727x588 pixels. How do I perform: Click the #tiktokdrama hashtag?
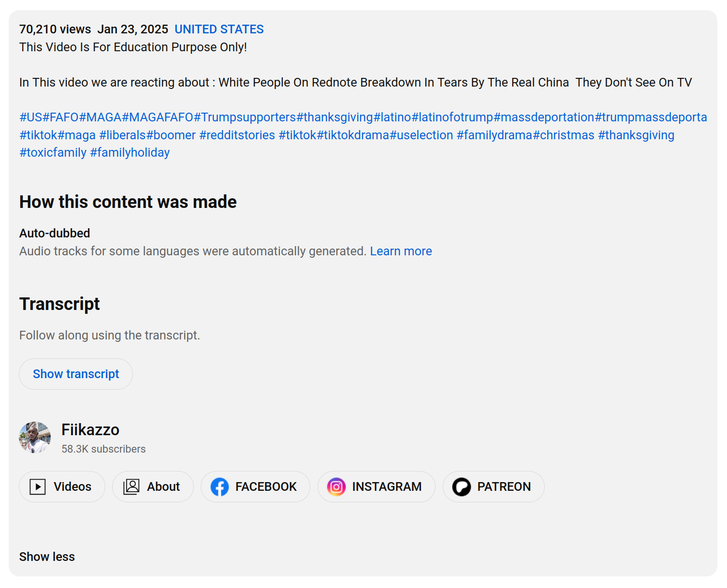(353, 135)
